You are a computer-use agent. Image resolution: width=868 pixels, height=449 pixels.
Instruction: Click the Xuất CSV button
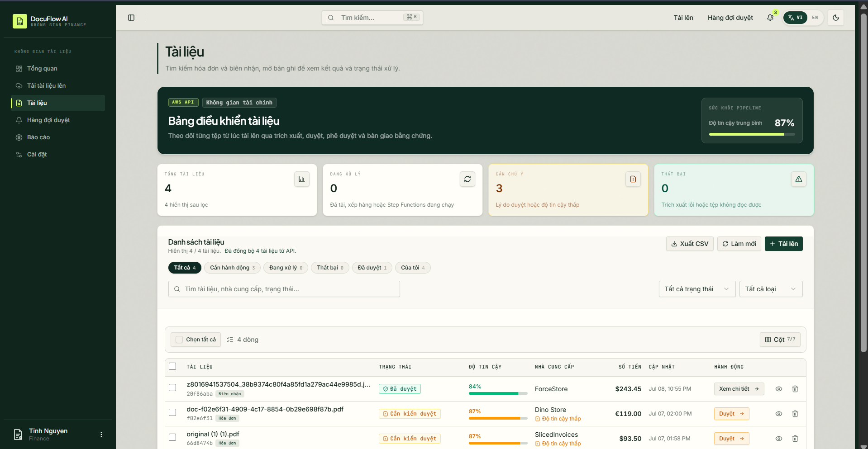[x=690, y=244]
